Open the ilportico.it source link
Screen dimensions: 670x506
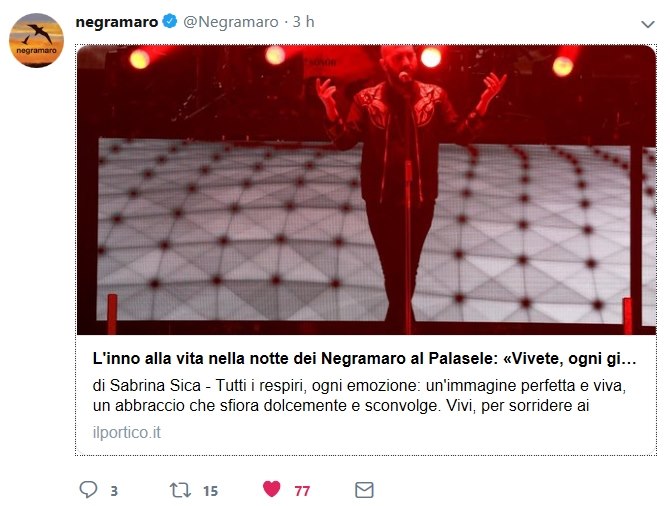127,432
